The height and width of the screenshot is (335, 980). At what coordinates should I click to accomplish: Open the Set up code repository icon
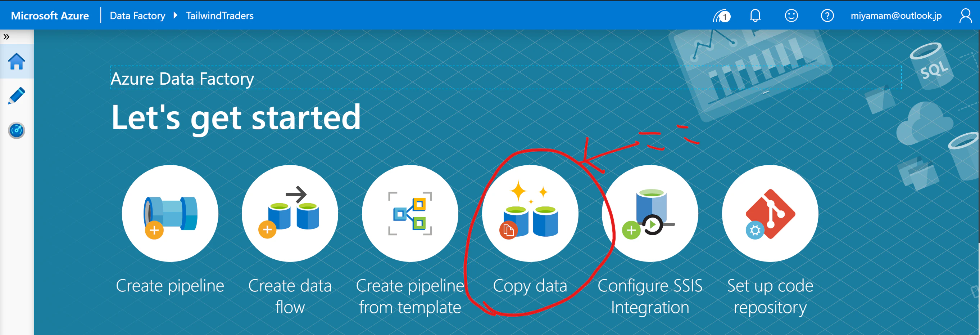770,213
